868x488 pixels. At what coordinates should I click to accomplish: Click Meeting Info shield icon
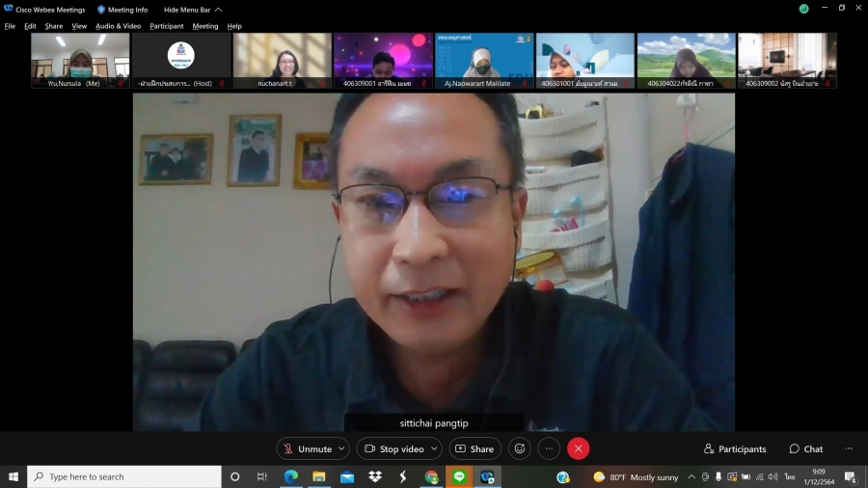(101, 10)
